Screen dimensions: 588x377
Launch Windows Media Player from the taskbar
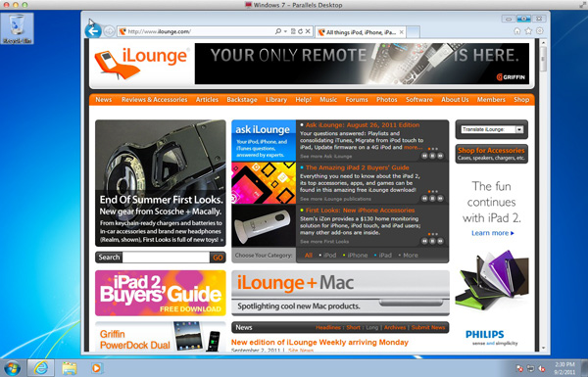pyautogui.click(x=96, y=368)
